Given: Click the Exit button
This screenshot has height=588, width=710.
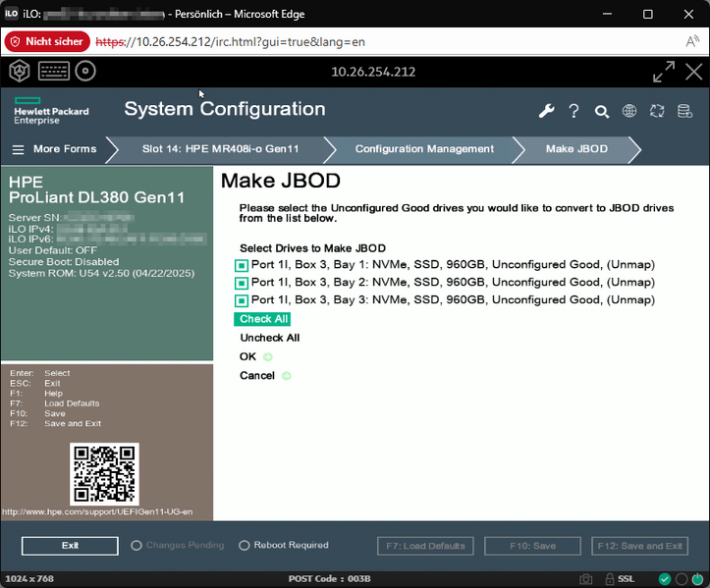Looking at the screenshot, I should click(x=70, y=546).
